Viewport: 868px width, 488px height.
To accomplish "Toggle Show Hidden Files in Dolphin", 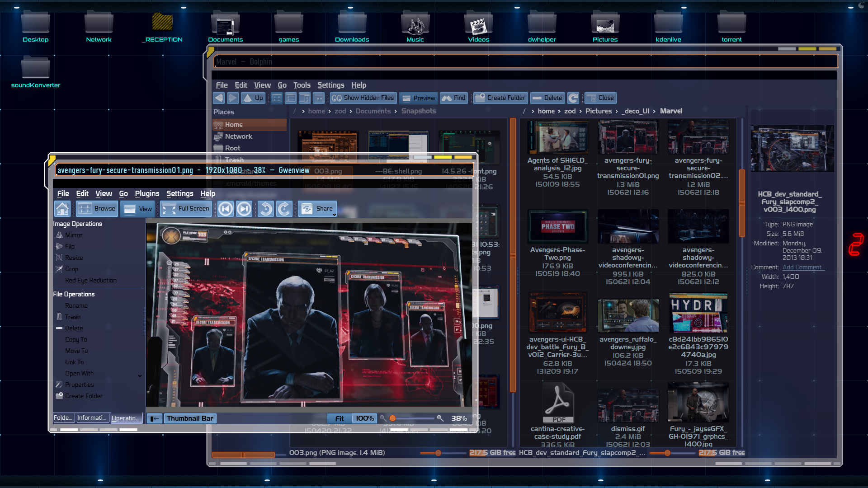I will (x=363, y=98).
